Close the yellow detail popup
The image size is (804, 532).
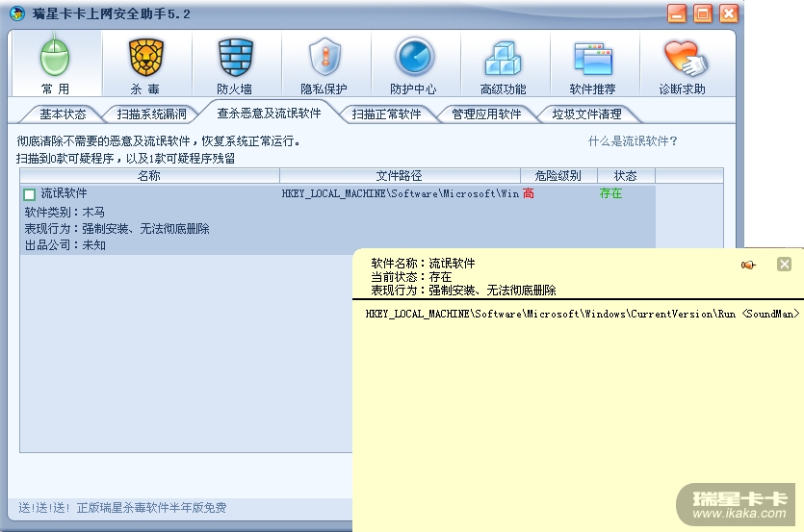784,265
